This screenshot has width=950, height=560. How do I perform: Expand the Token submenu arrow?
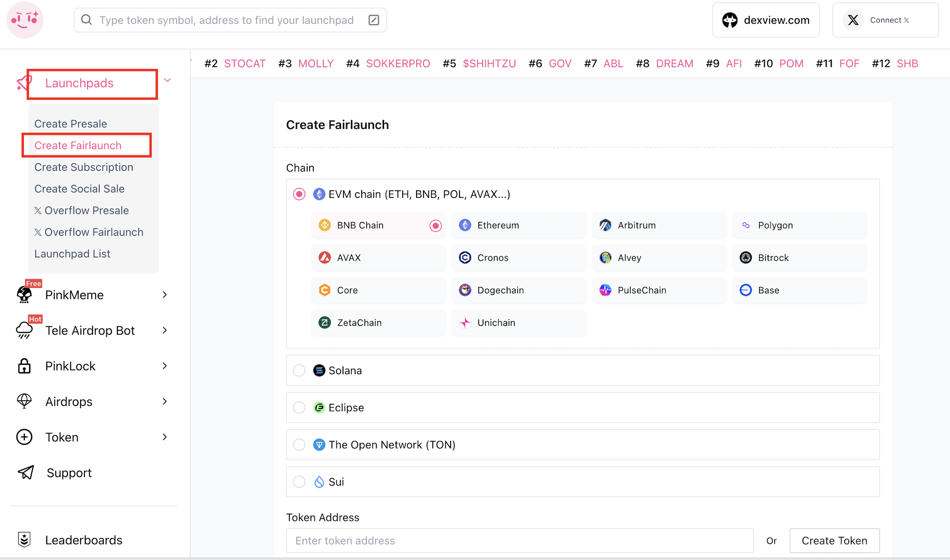(165, 437)
